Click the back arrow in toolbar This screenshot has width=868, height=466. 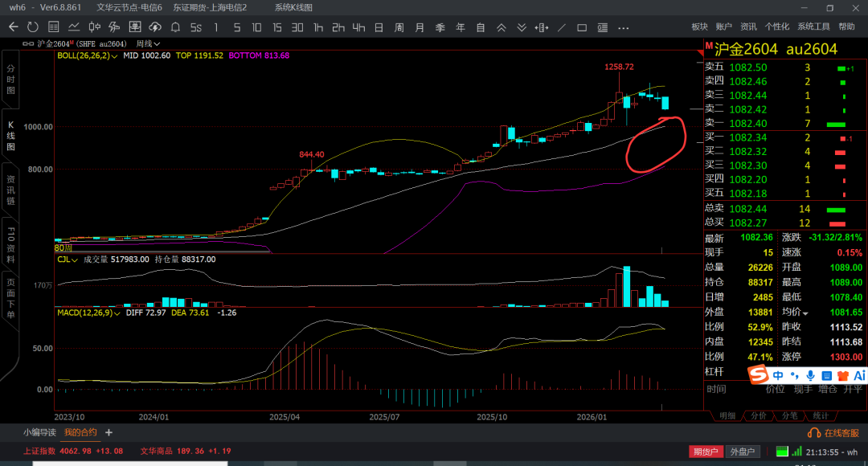[x=13, y=27]
